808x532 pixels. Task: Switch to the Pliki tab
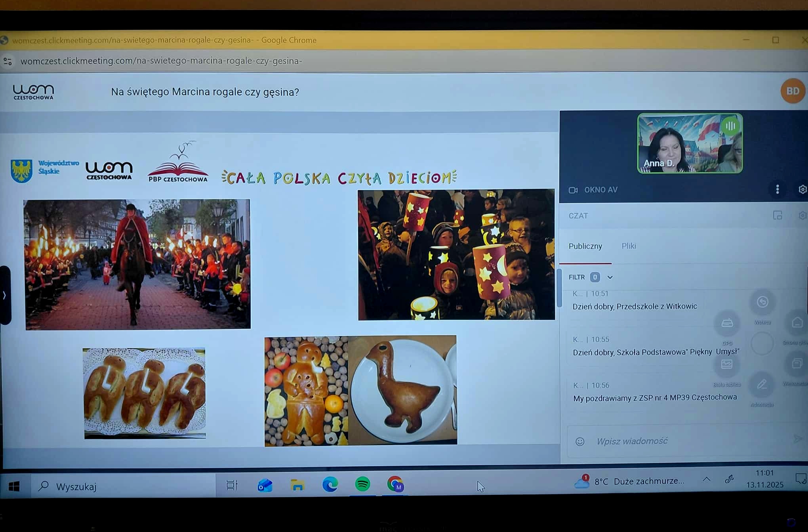tap(629, 246)
